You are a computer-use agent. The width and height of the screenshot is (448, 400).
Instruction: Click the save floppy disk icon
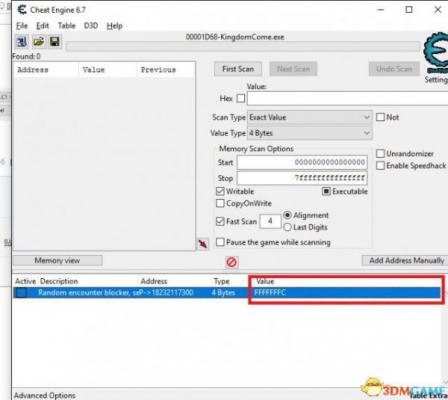point(55,42)
